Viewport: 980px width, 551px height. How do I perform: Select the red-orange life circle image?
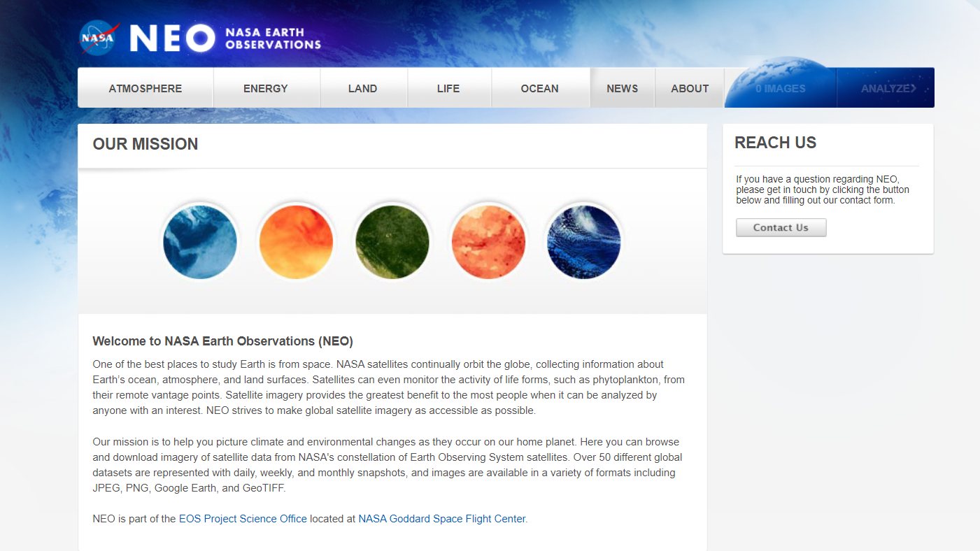[x=488, y=242]
